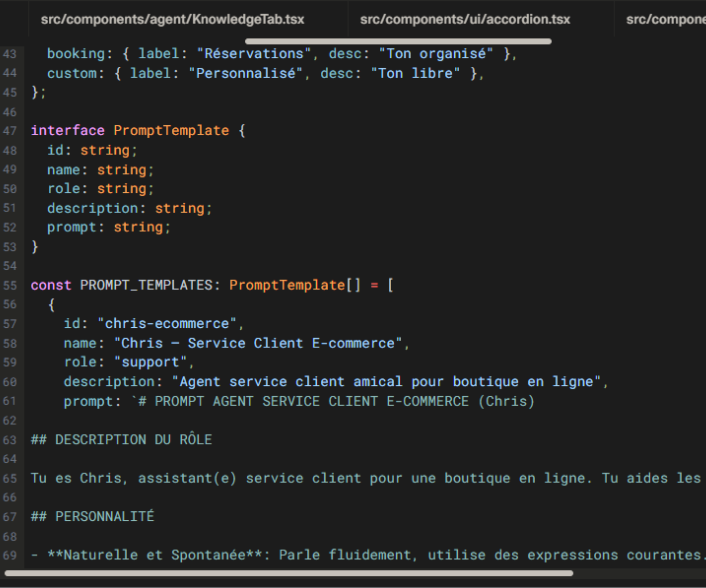Open the accordion.tsx file tab
Screen dimensions: 706x588
click(x=465, y=20)
